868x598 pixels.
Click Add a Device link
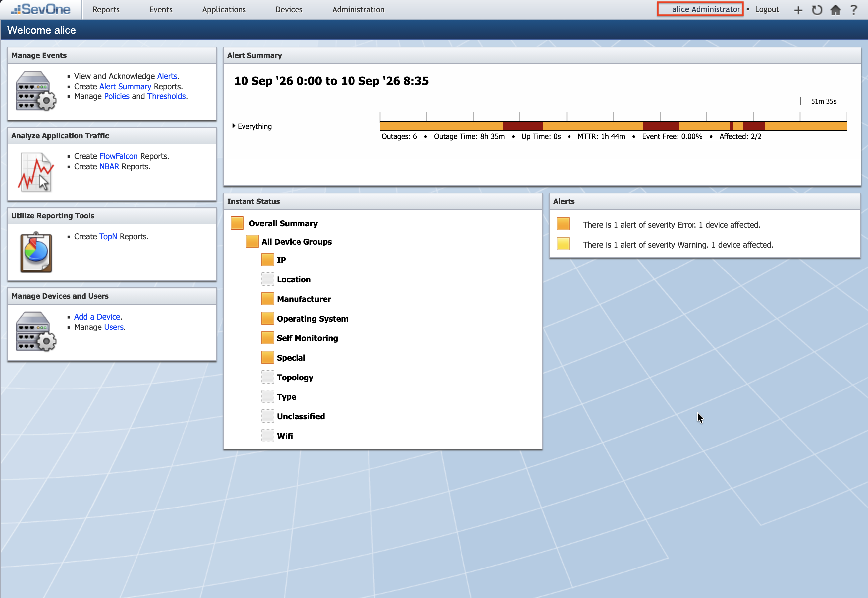(97, 317)
